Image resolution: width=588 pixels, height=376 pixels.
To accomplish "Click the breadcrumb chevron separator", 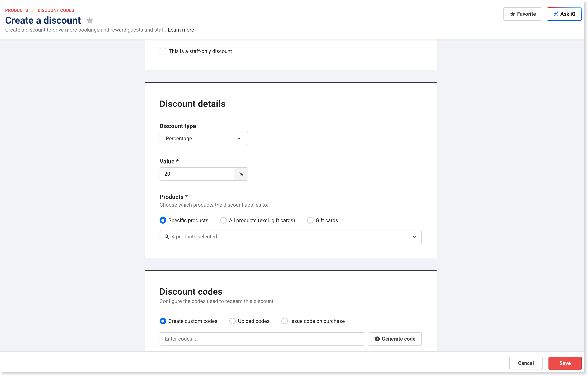I will (33, 10).
